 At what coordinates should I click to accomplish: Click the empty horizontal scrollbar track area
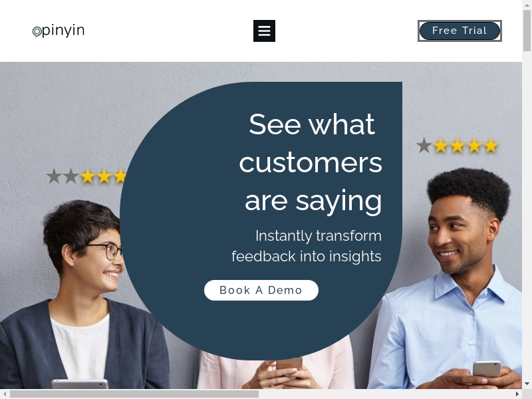(x=386, y=394)
